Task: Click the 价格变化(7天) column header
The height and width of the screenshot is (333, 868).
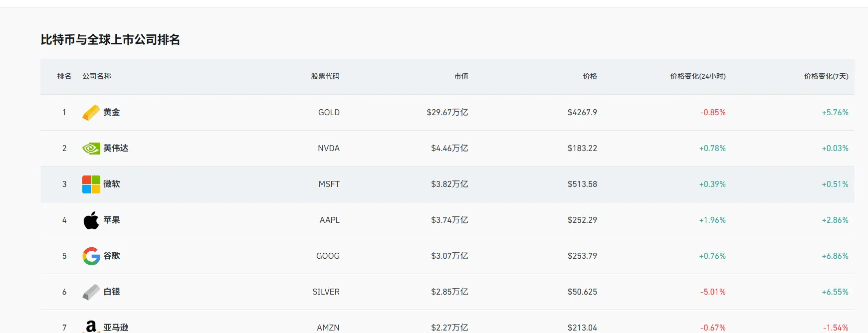Action: point(826,76)
